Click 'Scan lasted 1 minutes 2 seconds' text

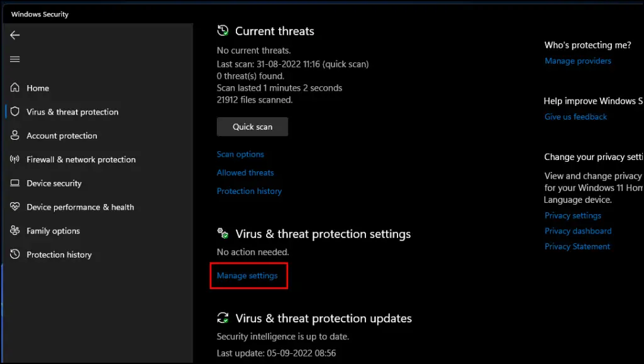pos(279,88)
